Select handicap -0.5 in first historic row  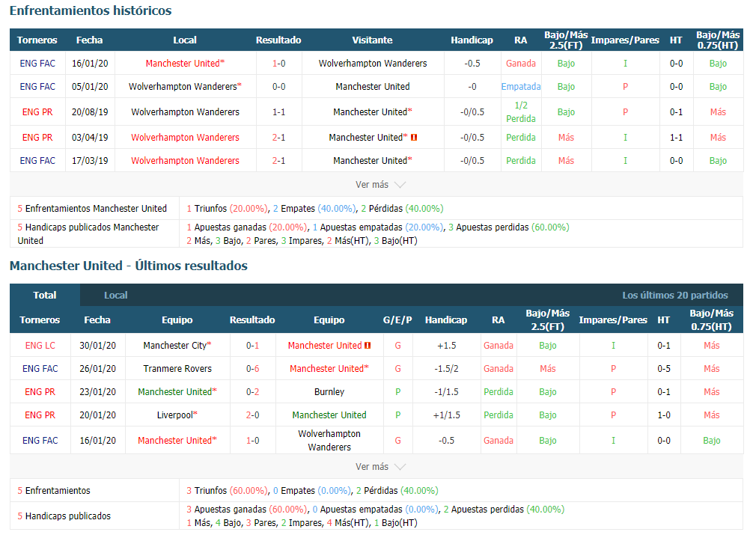472,63
